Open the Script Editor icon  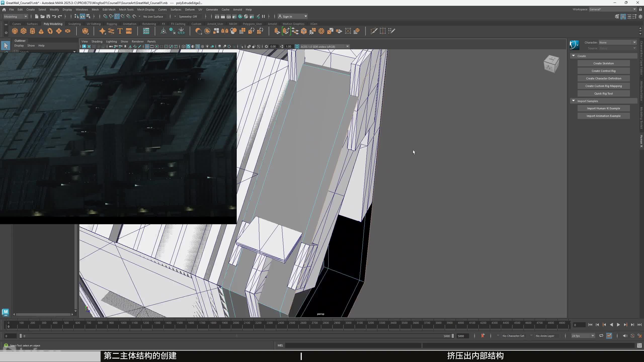(639, 346)
